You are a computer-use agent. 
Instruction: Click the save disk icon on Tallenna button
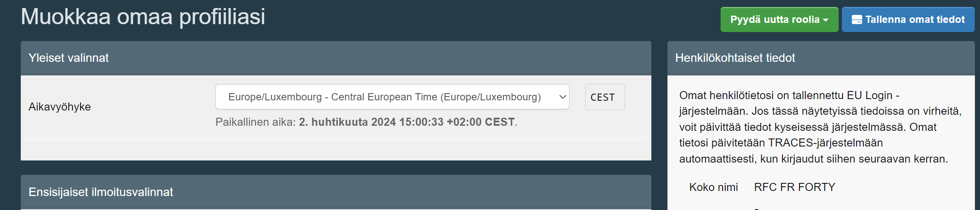coord(857,20)
